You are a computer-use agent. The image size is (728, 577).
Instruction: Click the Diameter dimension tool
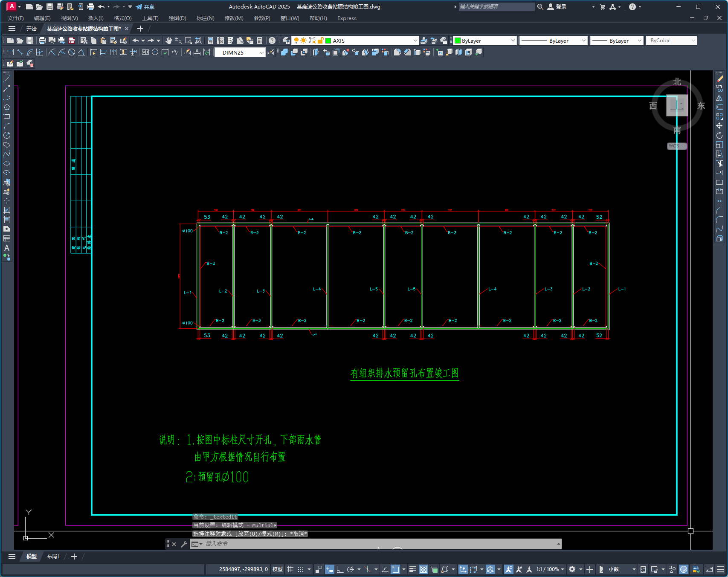72,52
